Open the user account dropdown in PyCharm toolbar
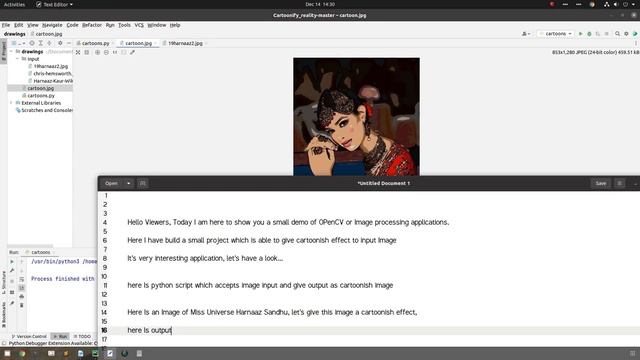The height and width of the screenshot is (360, 640). pyautogui.click(x=526, y=34)
